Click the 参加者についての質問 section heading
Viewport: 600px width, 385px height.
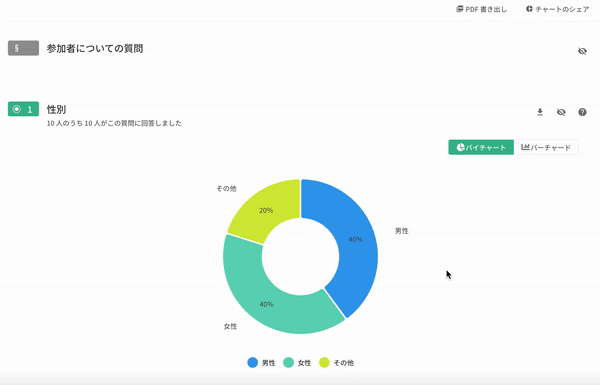[x=95, y=49]
